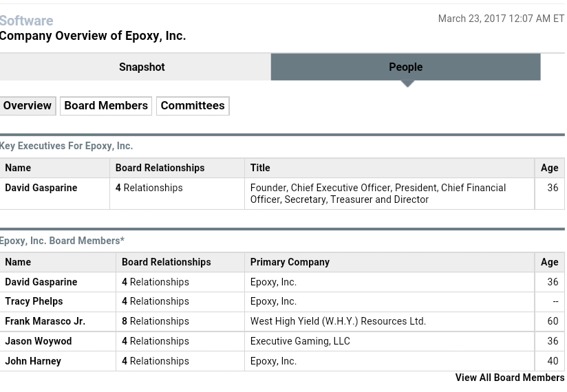567x392 pixels.
Task: View Jason Woywod's 4 Relationships
Action: click(x=155, y=341)
